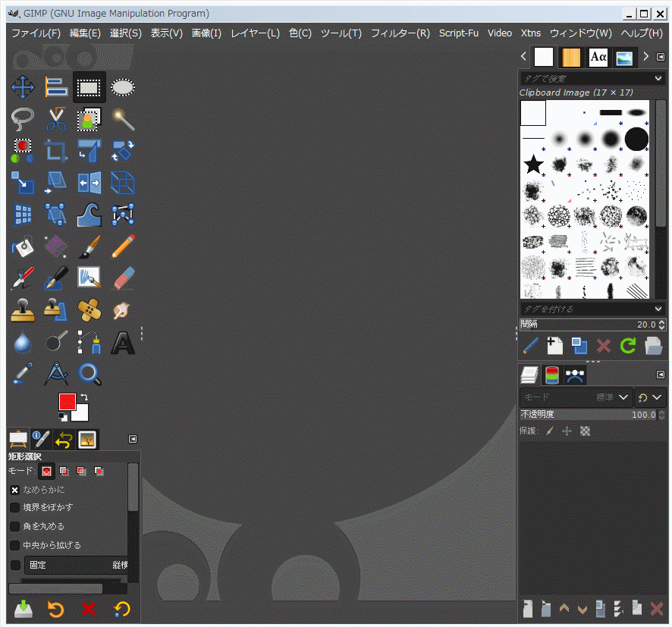
Task: Check 中央から拡げる expand from center
Action: click(15, 545)
